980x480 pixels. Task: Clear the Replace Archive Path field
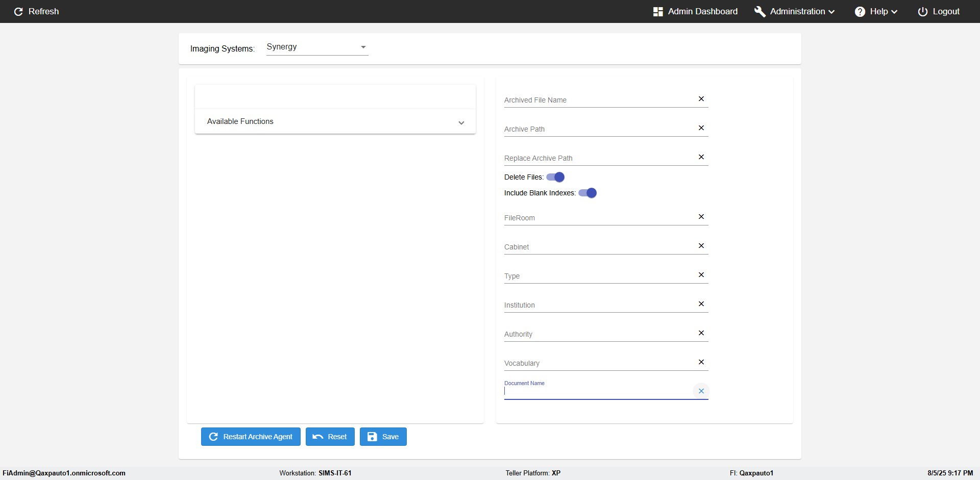coord(701,157)
